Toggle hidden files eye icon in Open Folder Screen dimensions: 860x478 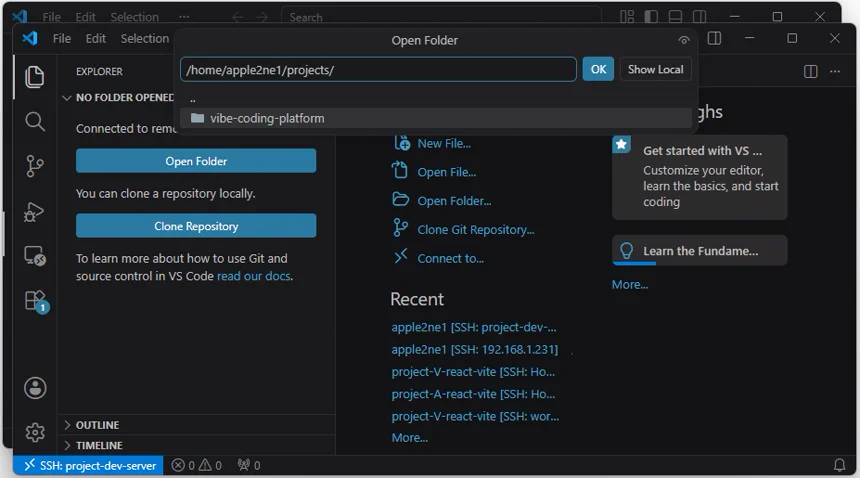point(683,40)
